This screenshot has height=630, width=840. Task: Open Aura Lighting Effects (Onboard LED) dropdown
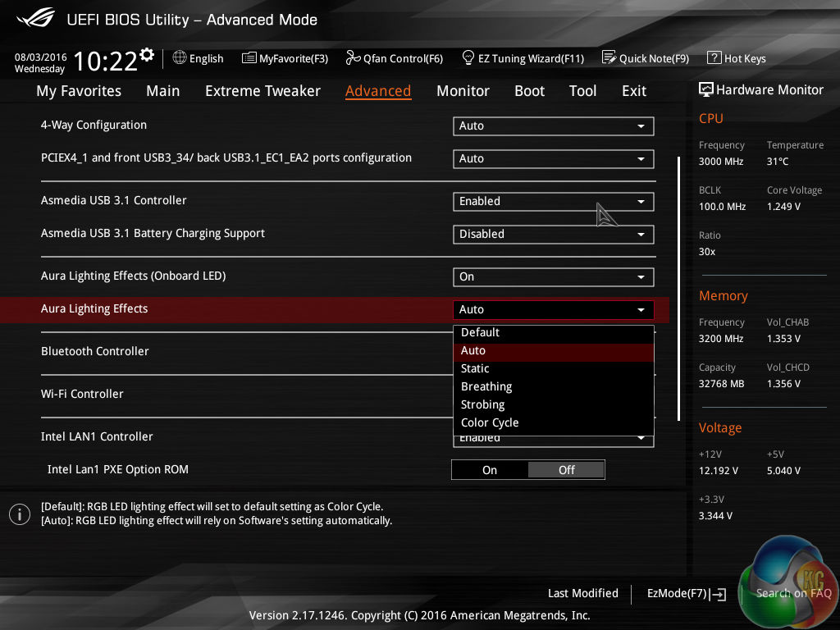click(x=554, y=277)
